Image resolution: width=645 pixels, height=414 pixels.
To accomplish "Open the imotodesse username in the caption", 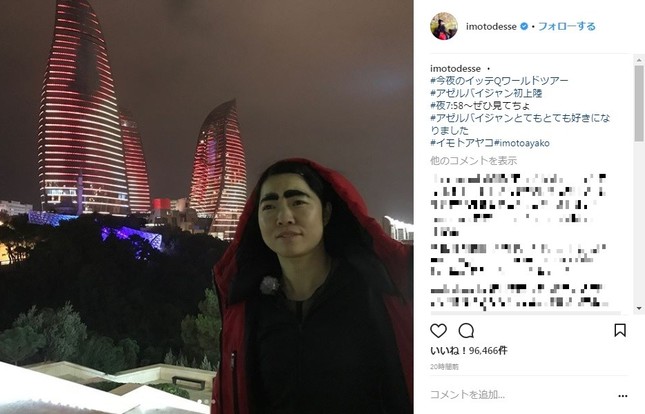I will [x=455, y=68].
